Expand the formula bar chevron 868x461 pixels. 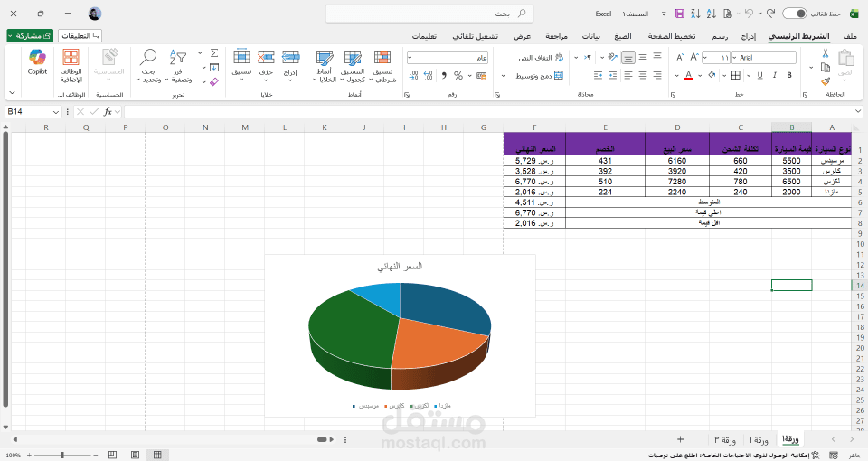click(857, 112)
